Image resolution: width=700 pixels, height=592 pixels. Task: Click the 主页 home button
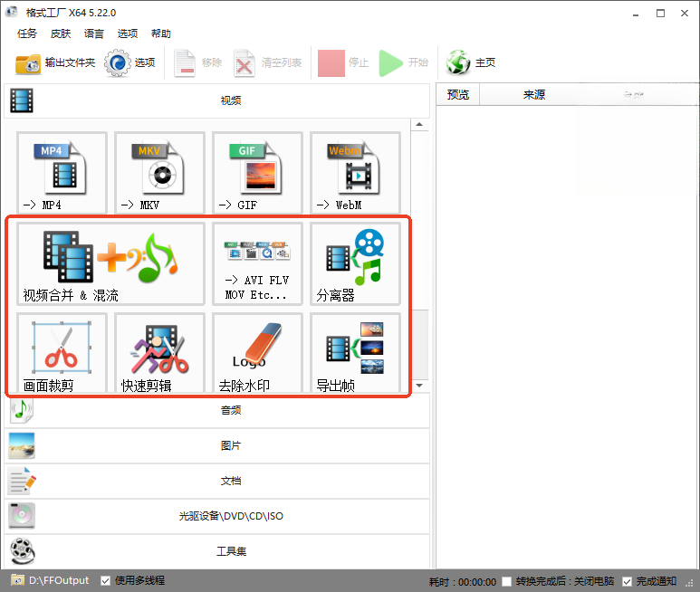click(471, 62)
